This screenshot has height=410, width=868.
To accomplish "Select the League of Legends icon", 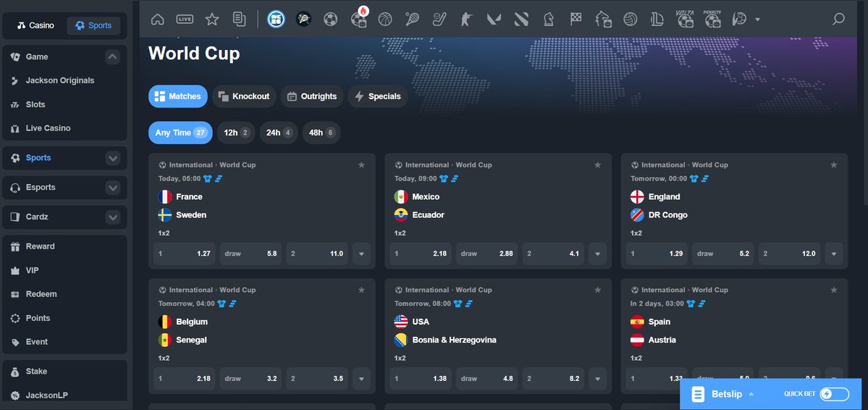I will pos(657,20).
